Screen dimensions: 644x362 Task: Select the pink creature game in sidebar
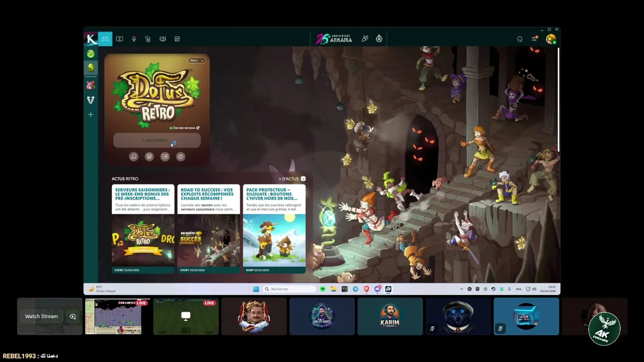click(91, 85)
